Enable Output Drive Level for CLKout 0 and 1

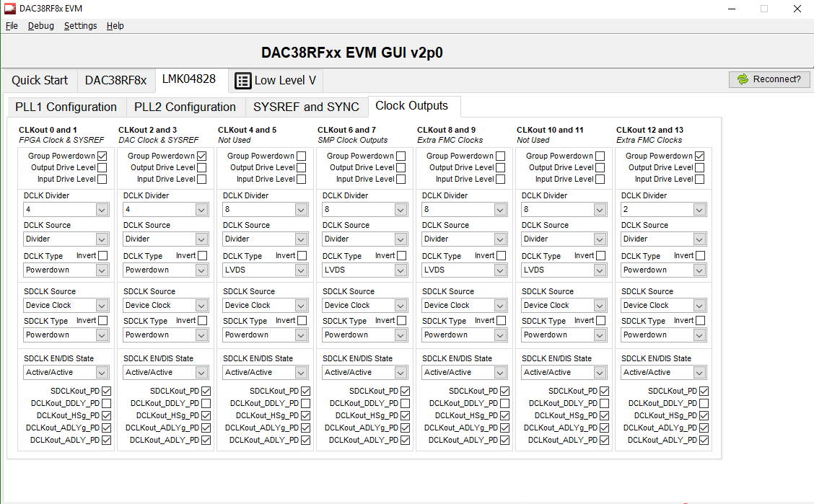click(x=102, y=167)
